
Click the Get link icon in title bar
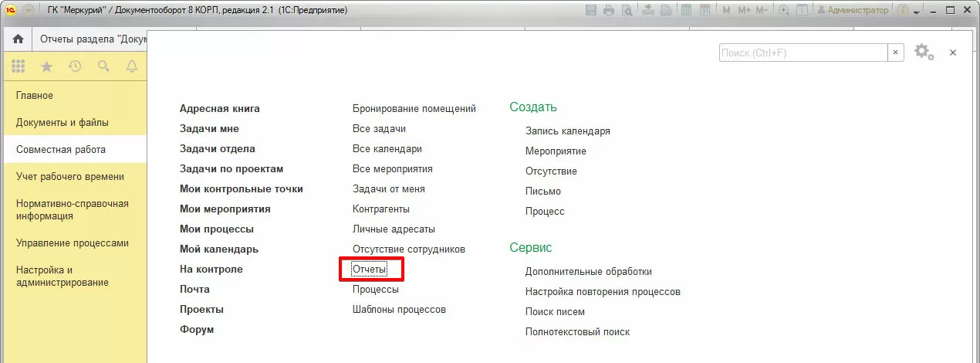(x=648, y=10)
